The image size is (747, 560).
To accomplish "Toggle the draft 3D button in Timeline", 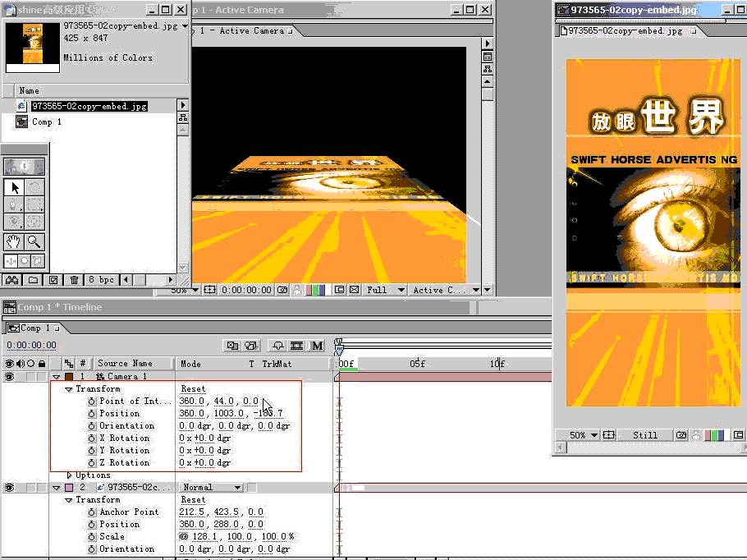I will click(251, 346).
